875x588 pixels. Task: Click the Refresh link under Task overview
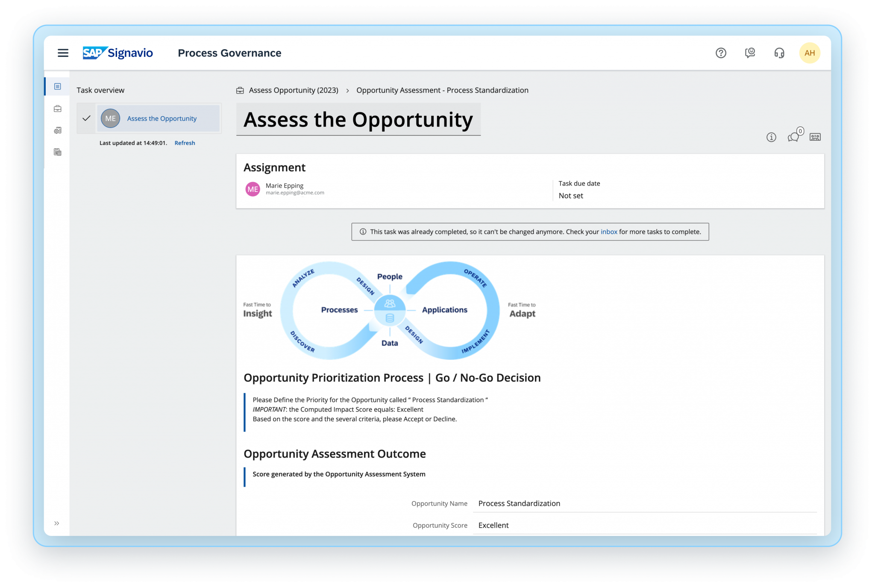click(185, 143)
